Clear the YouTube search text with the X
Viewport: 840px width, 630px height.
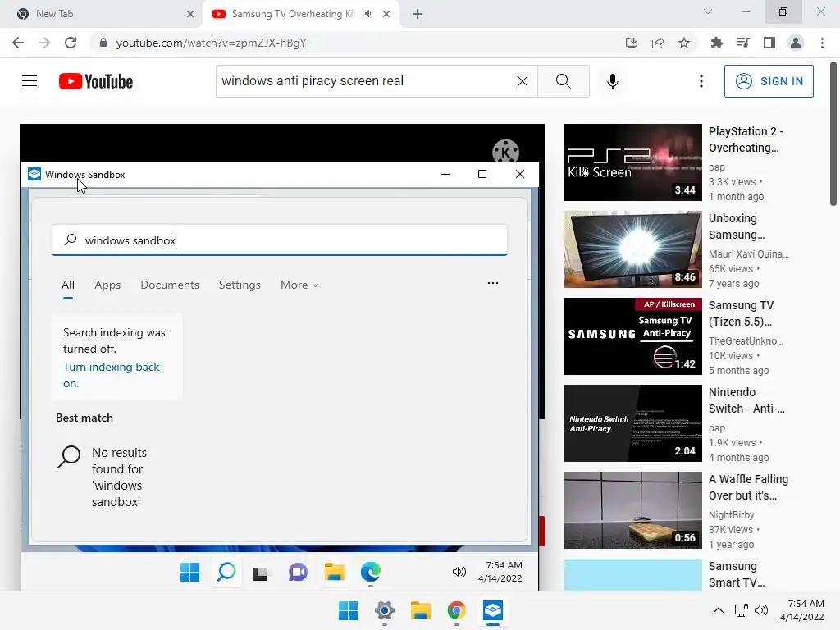[x=523, y=81]
